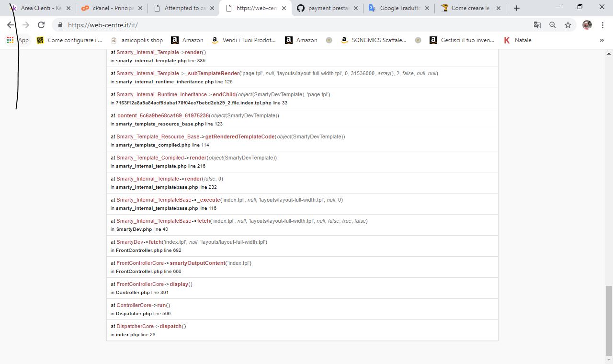
Task: Open a new tab
Action: pos(516,8)
